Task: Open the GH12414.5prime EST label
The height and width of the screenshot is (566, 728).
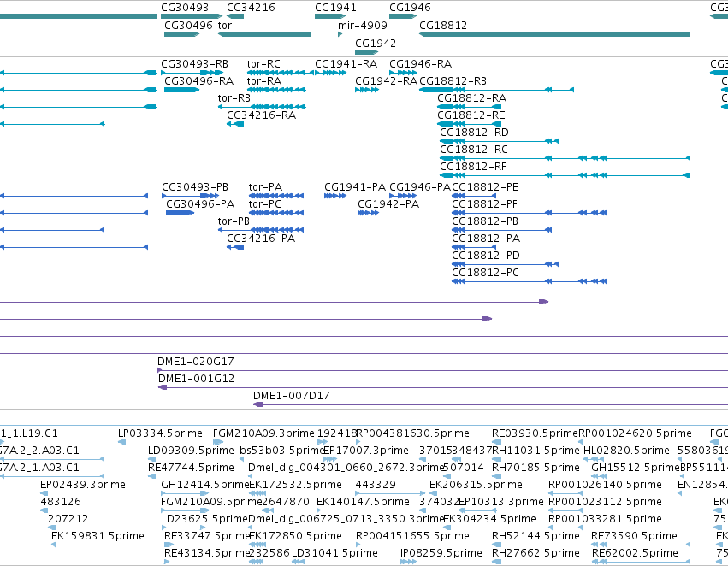Action: (204, 484)
